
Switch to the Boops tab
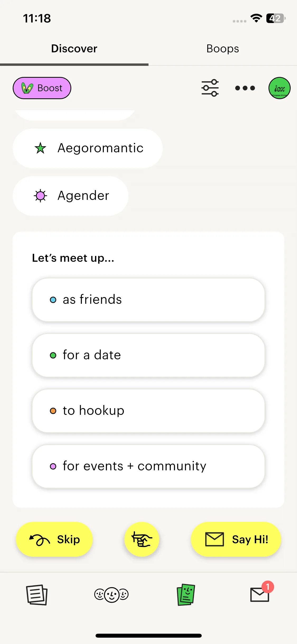(223, 49)
